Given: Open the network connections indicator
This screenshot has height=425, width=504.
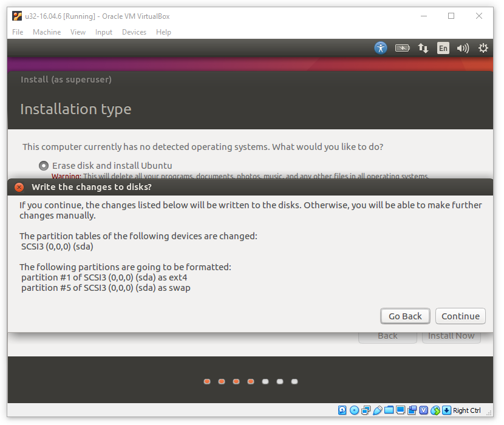Looking at the screenshot, I should coord(423,48).
